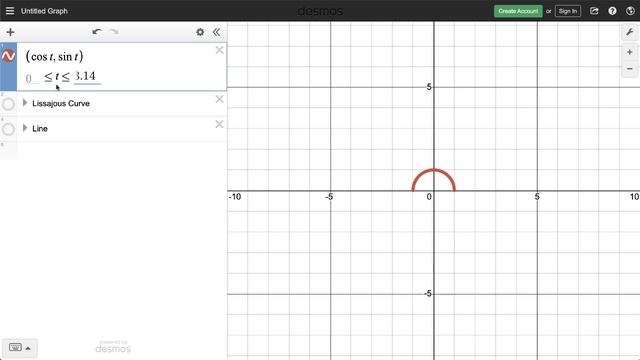The width and height of the screenshot is (640, 360).
Task: Expand the Line folder
Action: tap(25, 128)
